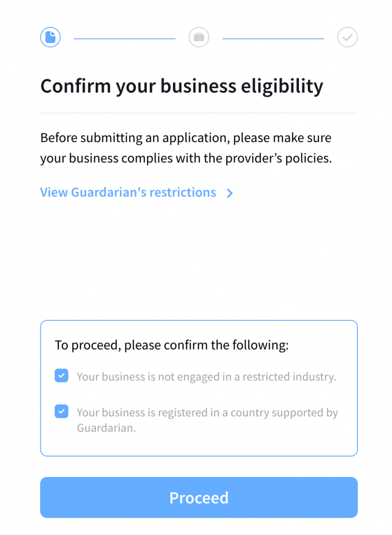The height and width of the screenshot is (535, 392).
Task: Click the empty space inside the confirmation box bottom
Action: point(199,445)
